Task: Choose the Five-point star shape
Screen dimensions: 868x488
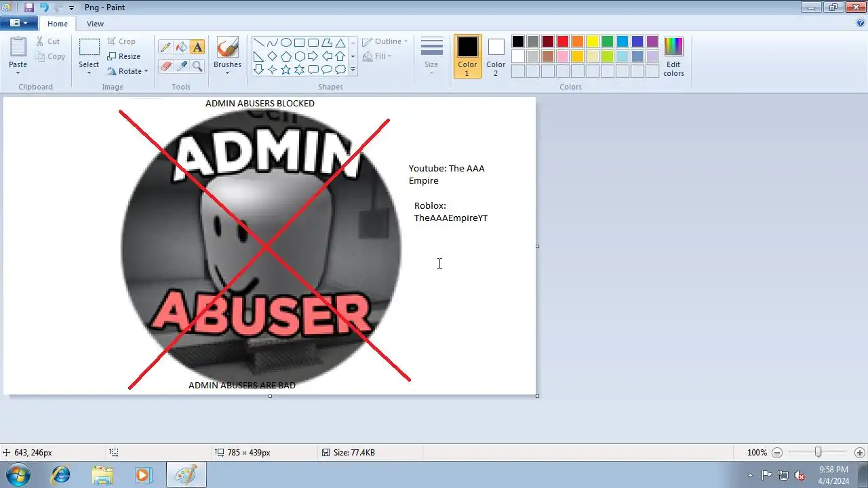Action: 285,70
